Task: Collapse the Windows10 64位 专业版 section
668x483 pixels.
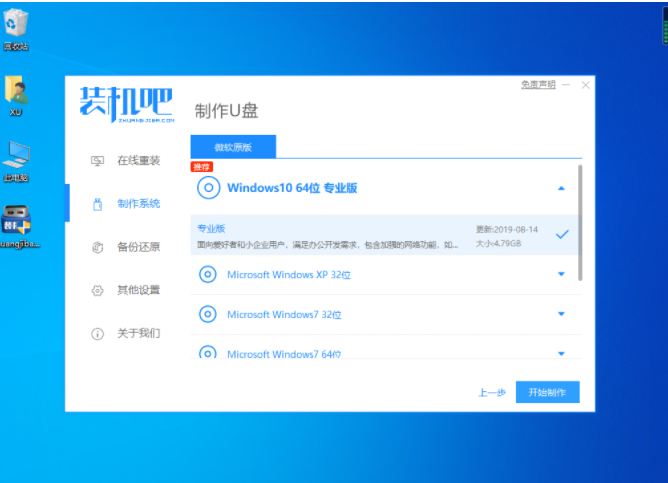Action: pyautogui.click(x=561, y=188)
